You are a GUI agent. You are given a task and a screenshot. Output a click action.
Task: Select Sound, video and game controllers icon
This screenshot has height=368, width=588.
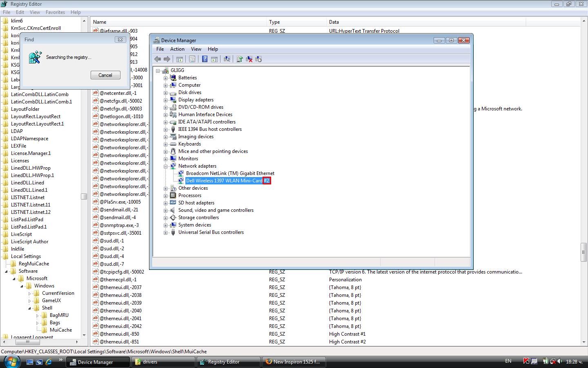point(173,210)
